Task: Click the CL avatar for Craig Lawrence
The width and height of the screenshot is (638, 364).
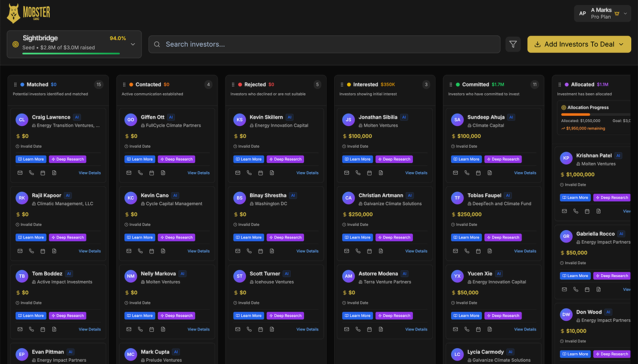Action: coord(22,120)
